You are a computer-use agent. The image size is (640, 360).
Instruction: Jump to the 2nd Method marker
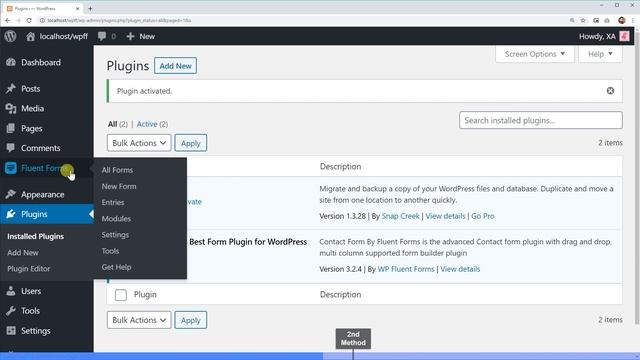[x=353, y=339]
